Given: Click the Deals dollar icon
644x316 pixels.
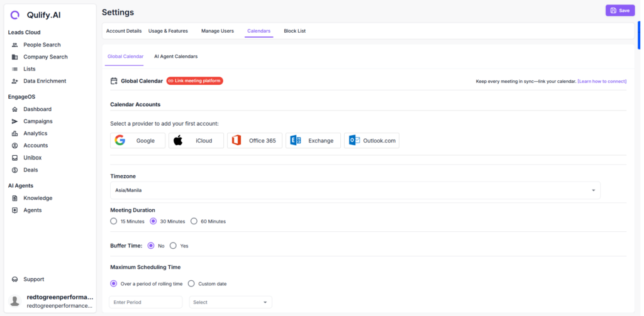Looking at the screenshot, I should click(15, 170).
